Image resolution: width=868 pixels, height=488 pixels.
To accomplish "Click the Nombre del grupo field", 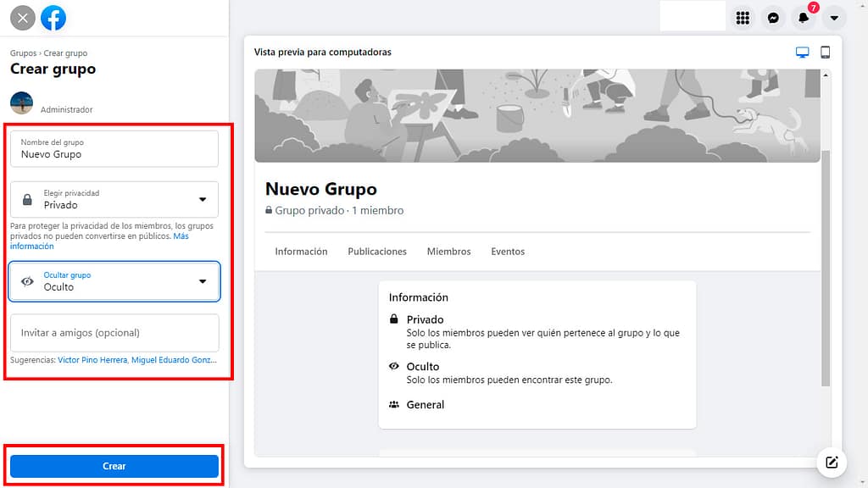I will pos(114,149).
